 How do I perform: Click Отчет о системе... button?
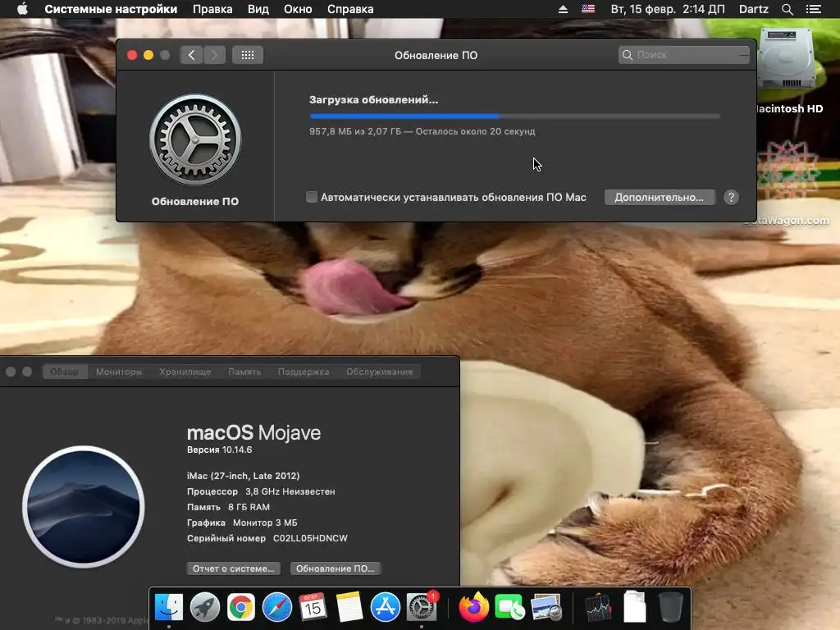point(234,568)
